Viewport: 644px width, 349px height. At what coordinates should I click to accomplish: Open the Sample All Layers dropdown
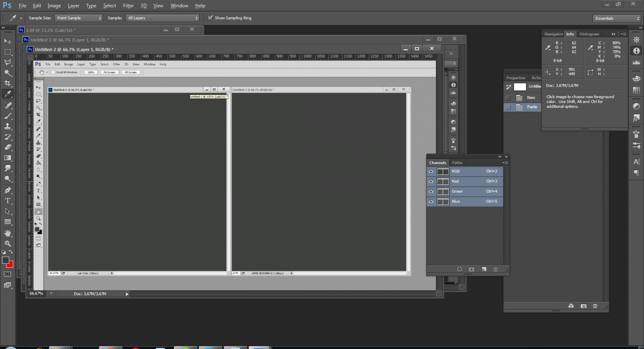pyautogui.click(x=163, y=18)
